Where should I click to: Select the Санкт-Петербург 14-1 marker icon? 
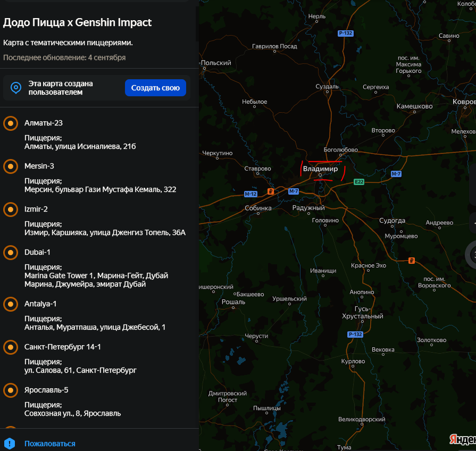click(x=11, y=347)
